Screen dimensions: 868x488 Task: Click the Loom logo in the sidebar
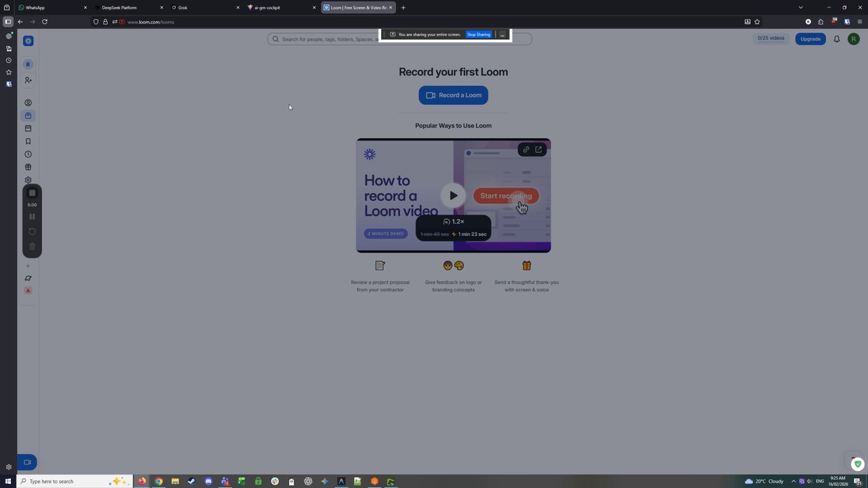coord(28,41)
